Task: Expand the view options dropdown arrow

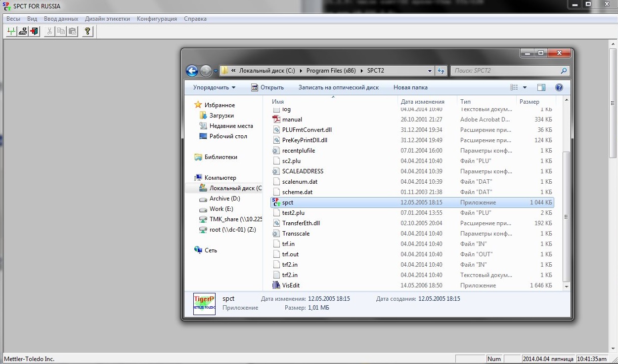Action: [x=525, y=87]
